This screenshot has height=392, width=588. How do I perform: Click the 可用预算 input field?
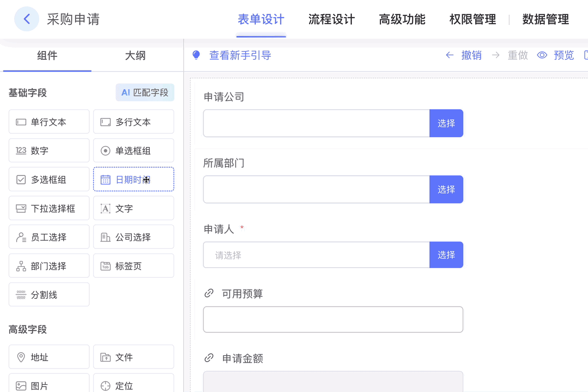333,319
